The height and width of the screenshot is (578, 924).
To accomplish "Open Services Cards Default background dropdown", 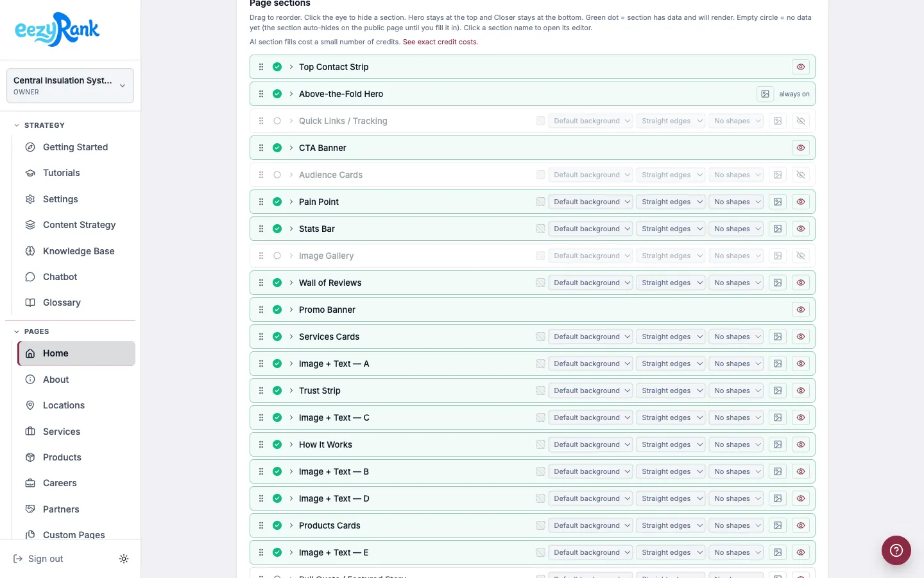I will (590, 337).
